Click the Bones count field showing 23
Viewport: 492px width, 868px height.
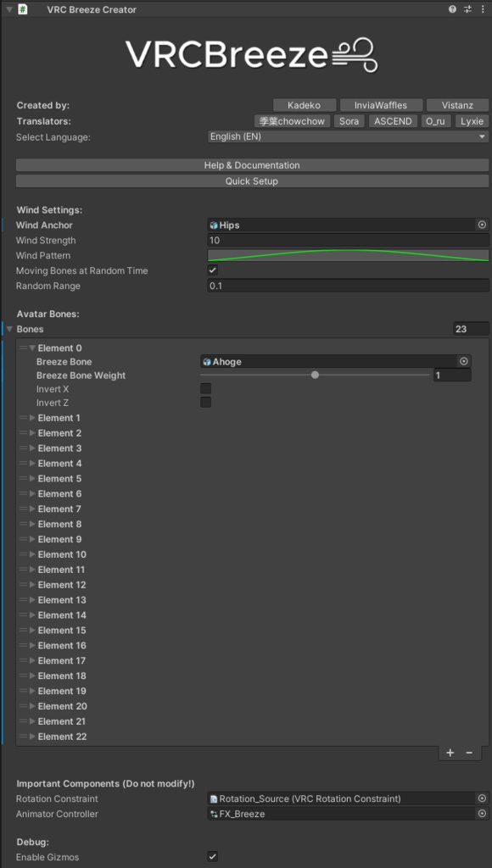471,329
